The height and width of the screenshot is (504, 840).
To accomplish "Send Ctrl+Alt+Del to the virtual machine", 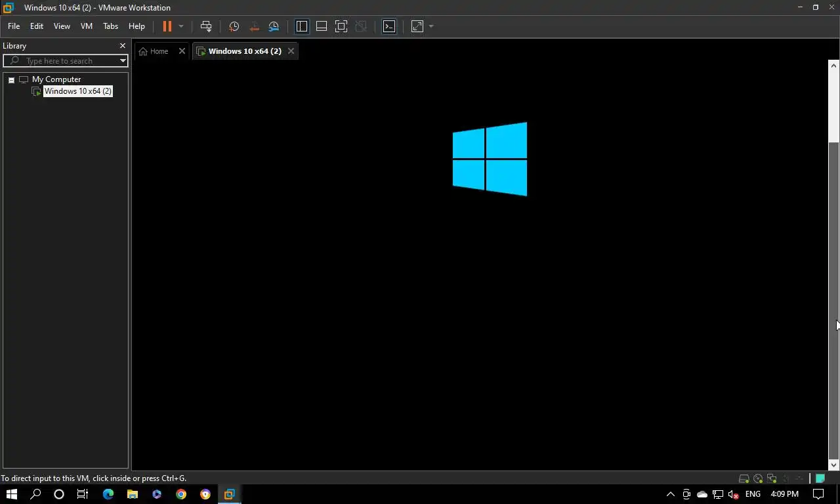I will point(206,26).
